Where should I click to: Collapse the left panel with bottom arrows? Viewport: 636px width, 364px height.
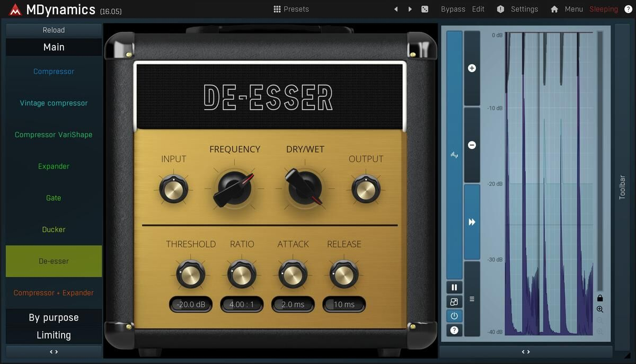tap(54, 351)
